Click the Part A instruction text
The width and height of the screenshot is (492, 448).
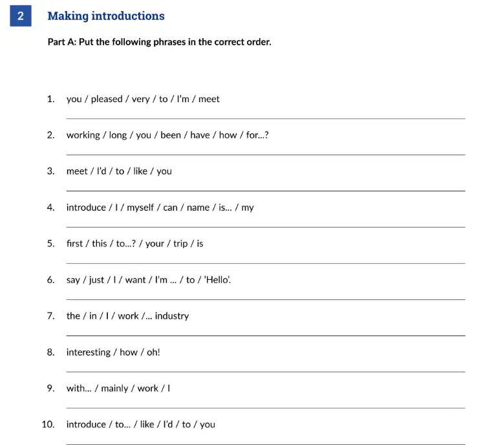click(160, 42)
